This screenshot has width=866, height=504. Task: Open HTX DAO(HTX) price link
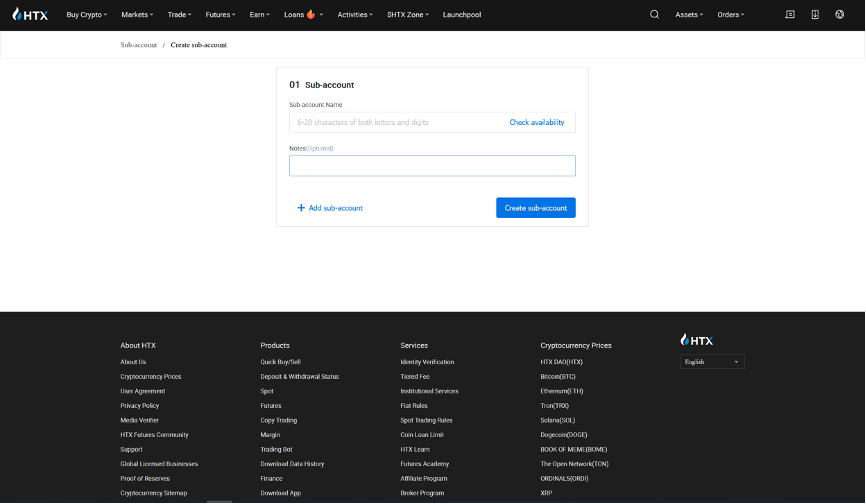(561, 362)
